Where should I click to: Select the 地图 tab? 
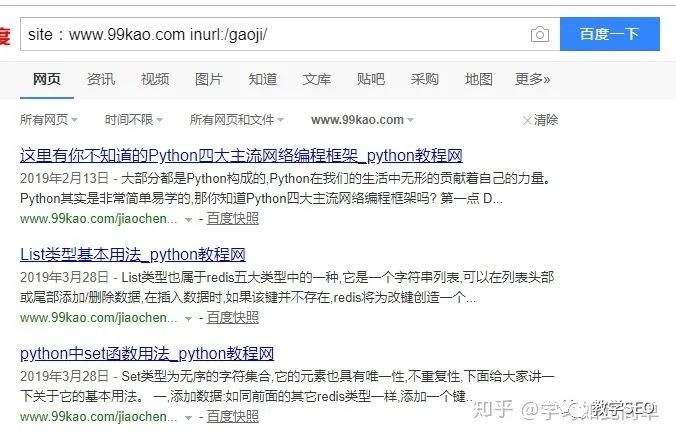point(479,79)
